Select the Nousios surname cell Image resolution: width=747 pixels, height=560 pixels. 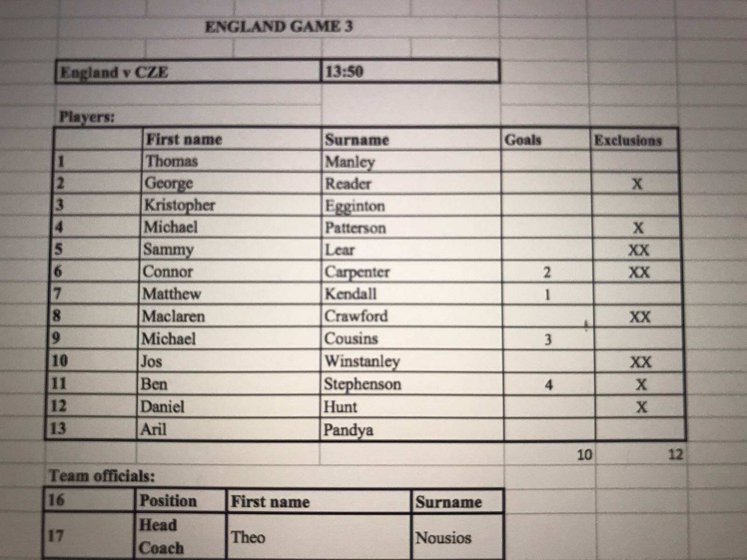tap(458, 537)
